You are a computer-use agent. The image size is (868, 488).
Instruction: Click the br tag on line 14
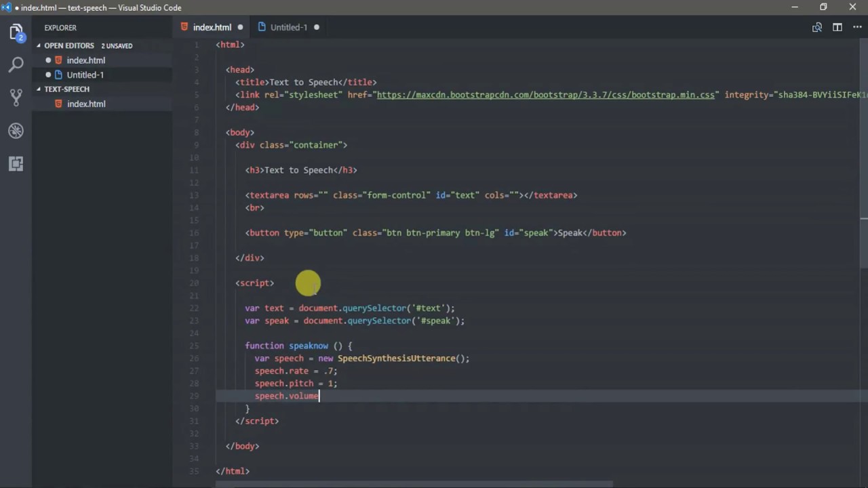[x=255, y=208]
